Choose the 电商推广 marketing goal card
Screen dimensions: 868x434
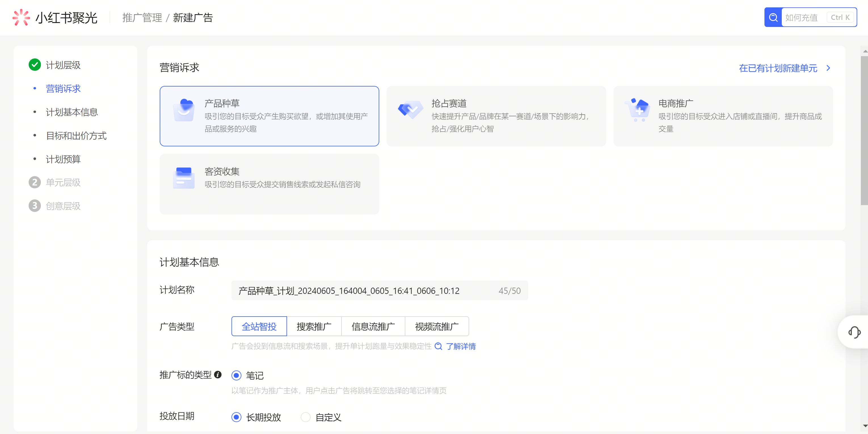(x=723, y=116)
